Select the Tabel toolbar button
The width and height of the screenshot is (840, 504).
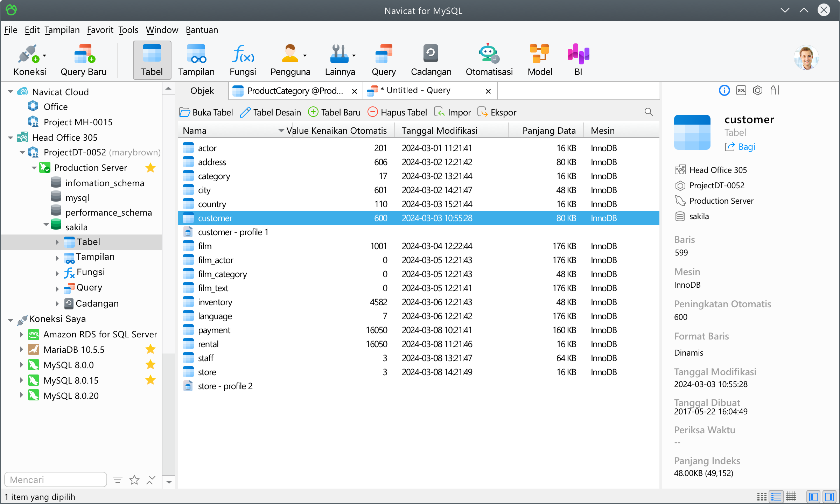click(152, 60)
